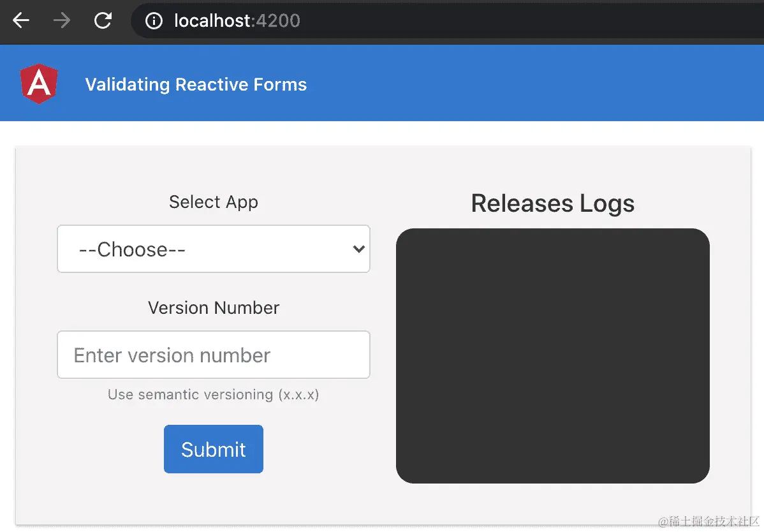Click the Releases Logs dark panel
Screen dimensions: 764x532
tap(552, 356)
